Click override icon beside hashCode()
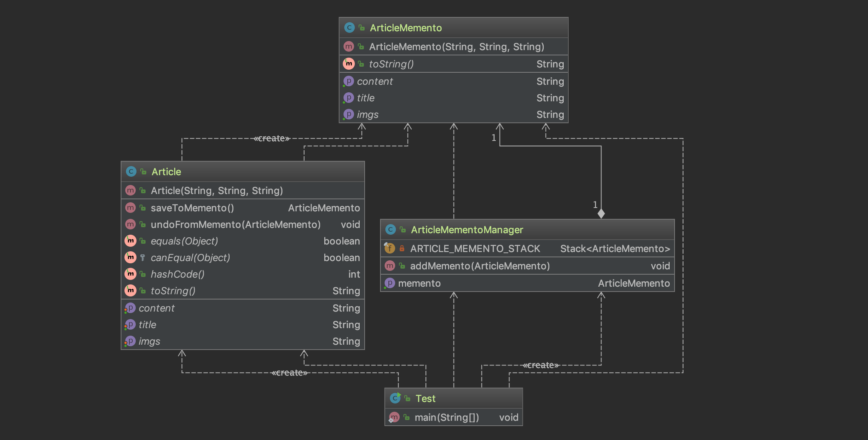 (130, 274)
